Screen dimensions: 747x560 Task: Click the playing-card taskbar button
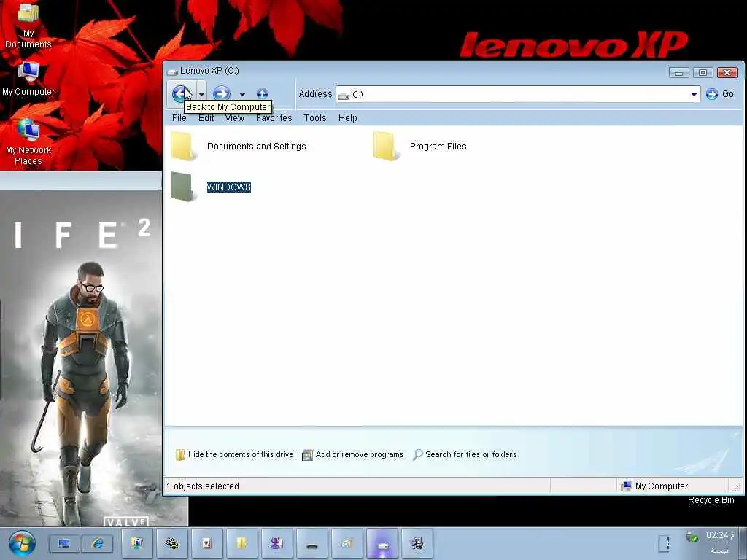coord(206,543)
